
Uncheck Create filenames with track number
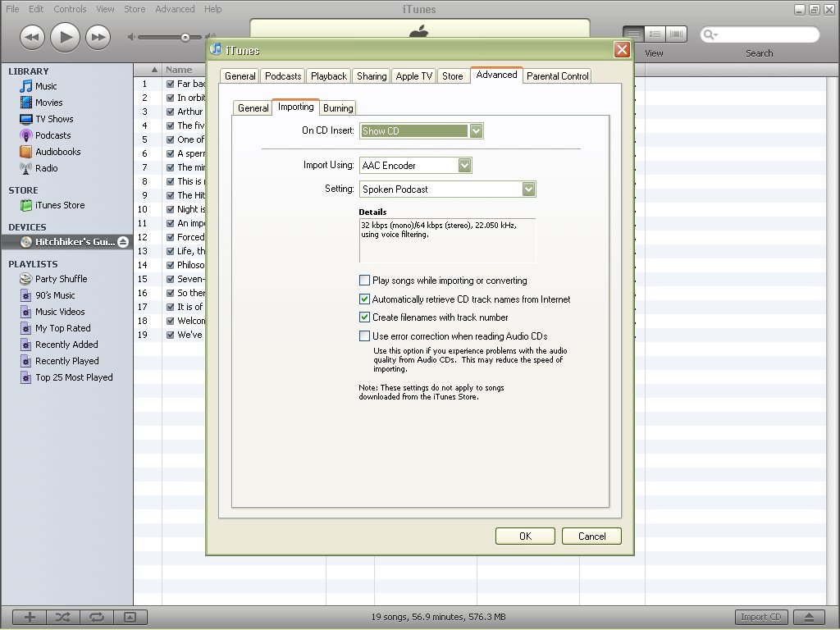coord(365,317)
